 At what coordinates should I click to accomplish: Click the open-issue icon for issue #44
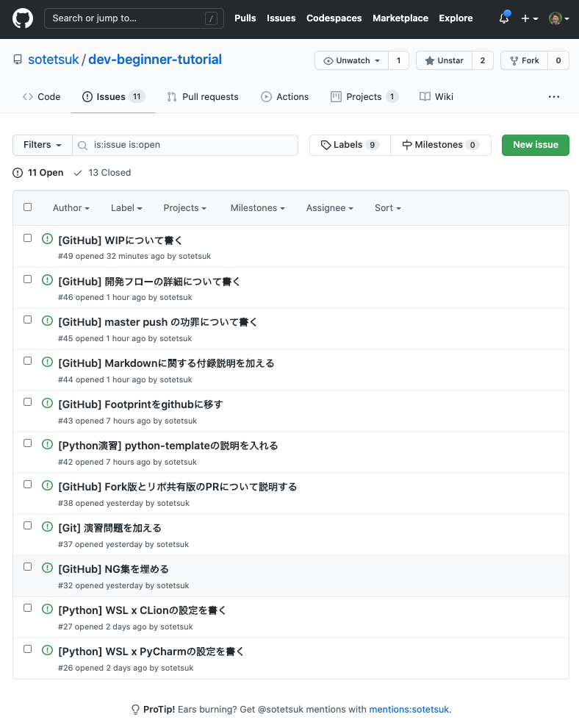[x=47, y=362]
